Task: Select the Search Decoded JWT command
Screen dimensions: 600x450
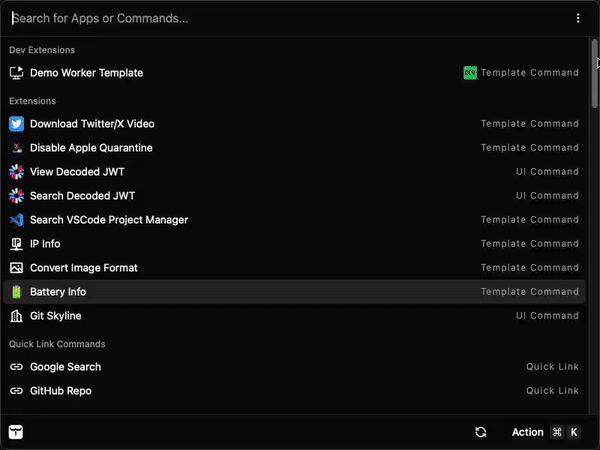Action: 82,196
